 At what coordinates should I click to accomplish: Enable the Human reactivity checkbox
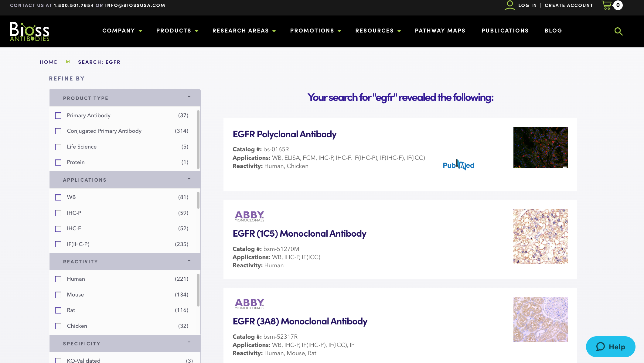tap(58, 279)
